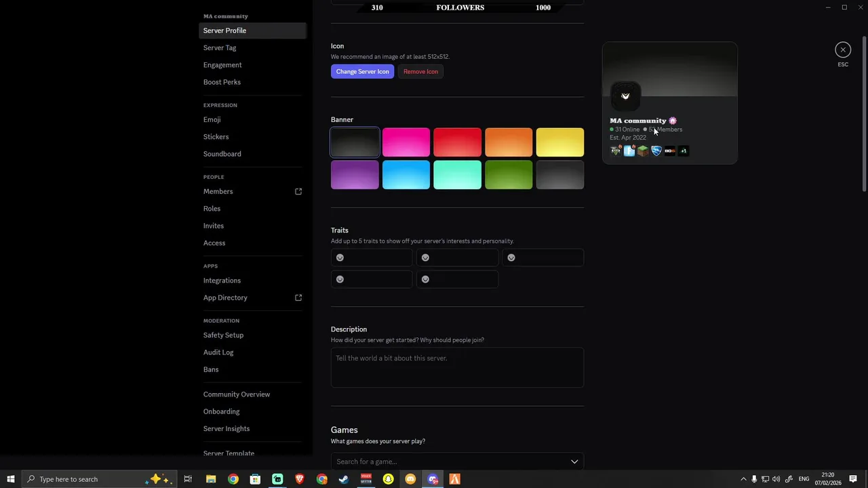
Task: Open Task View in taskbar
Action: point(188,479)
